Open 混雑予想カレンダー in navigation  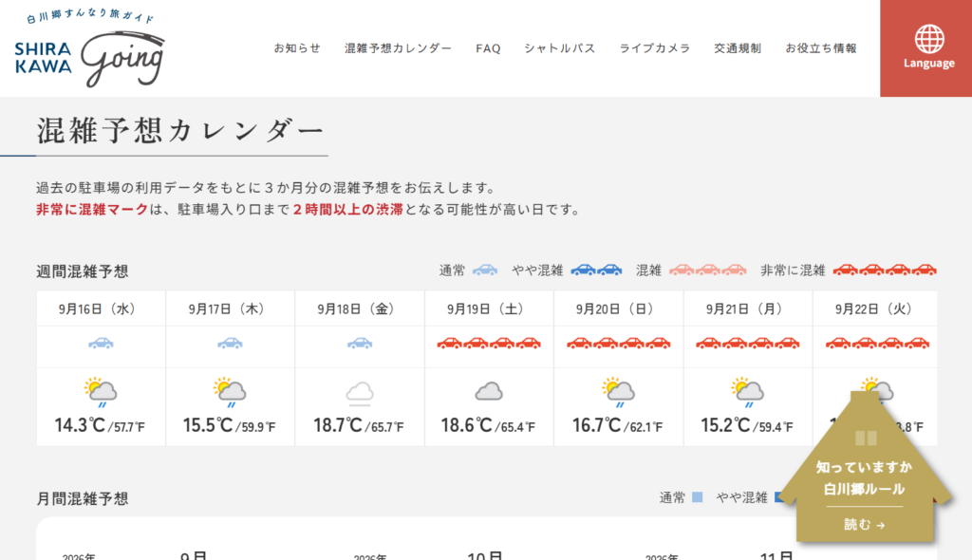(x=398, y=48)
